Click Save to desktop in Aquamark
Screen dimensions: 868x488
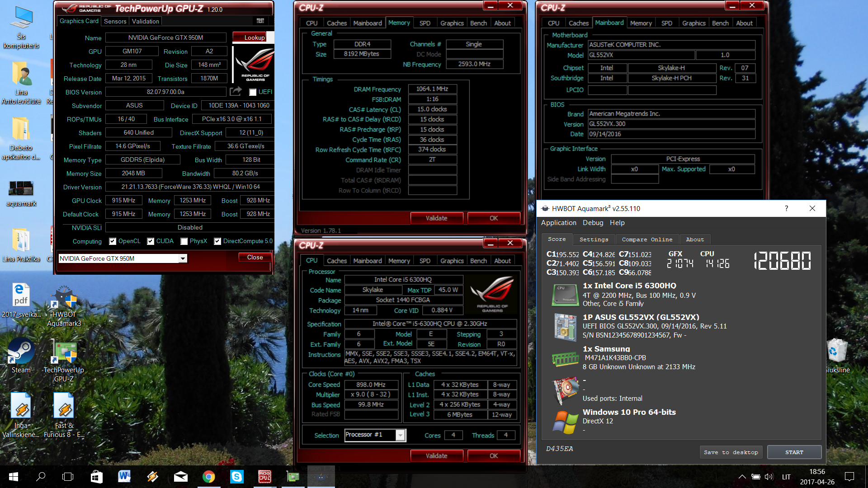click(731, 452)
